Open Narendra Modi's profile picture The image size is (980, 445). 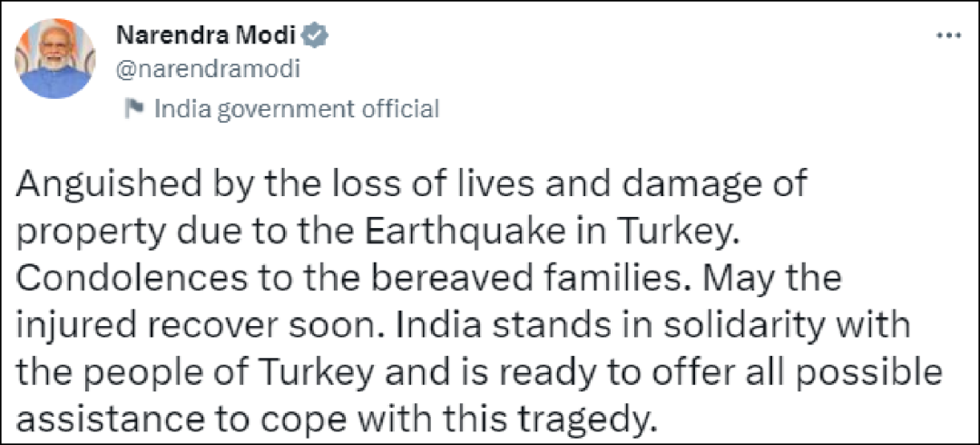pyautogui.click(x=55, y=58)
